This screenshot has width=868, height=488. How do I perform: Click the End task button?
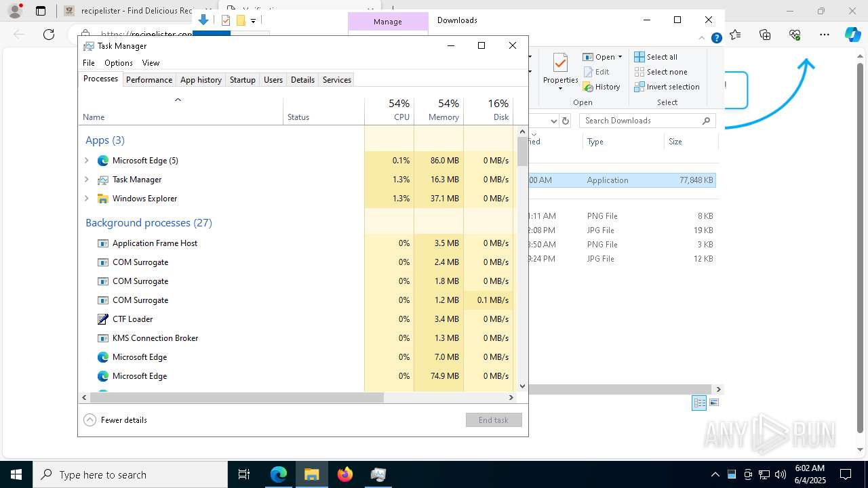(x=494, y=420)
